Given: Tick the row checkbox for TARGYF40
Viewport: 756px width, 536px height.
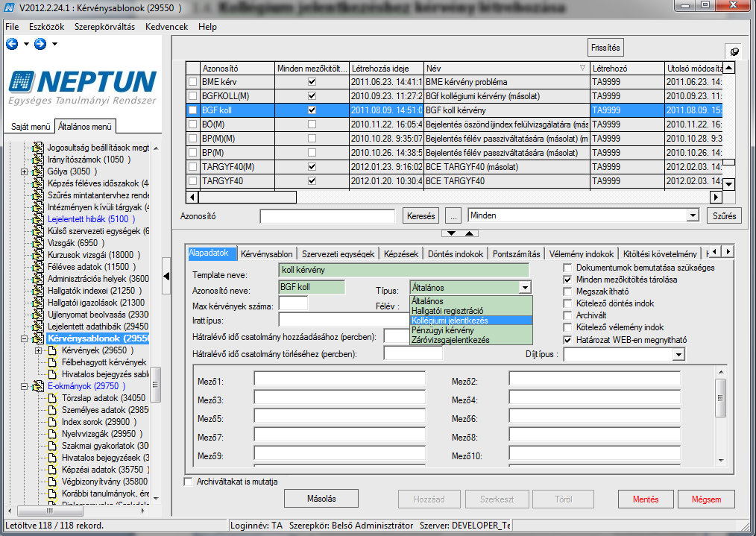Looking at the screenshot, I should (x=193, y=181).
